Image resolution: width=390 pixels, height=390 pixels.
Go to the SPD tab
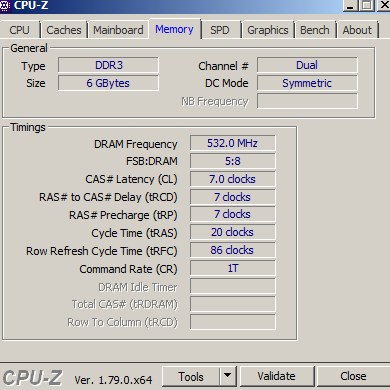point(220,30)
